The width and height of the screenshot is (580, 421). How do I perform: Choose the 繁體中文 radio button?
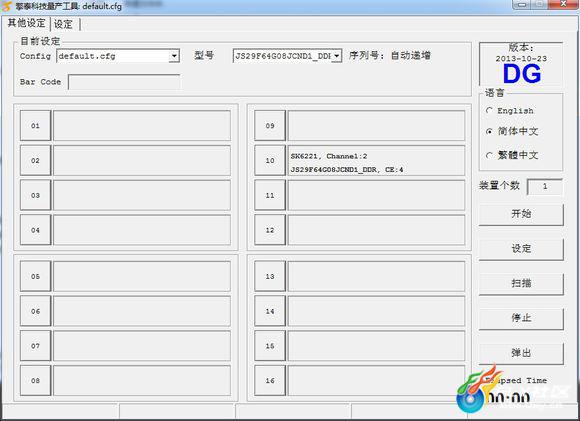coord(489,155)
